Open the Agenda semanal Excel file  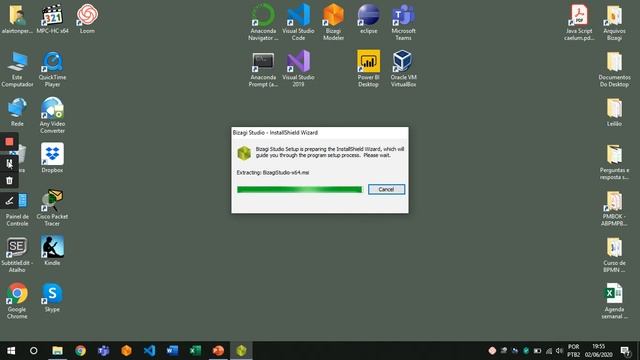point(614,302)
